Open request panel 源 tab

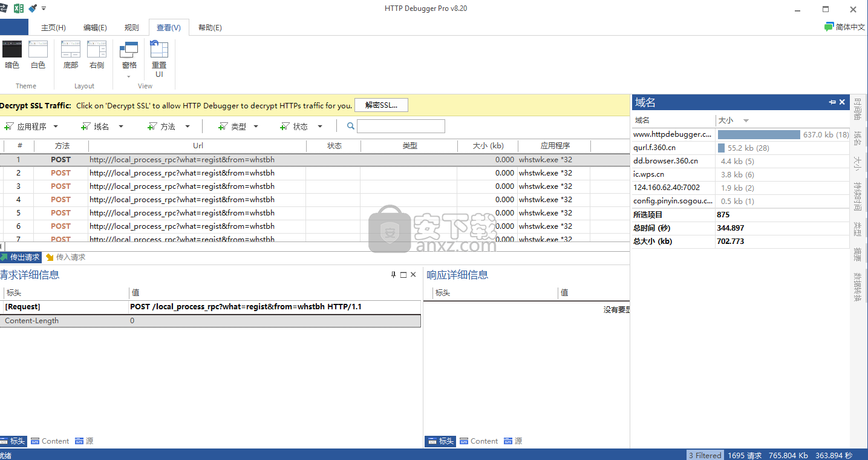[x=85, y=441]
